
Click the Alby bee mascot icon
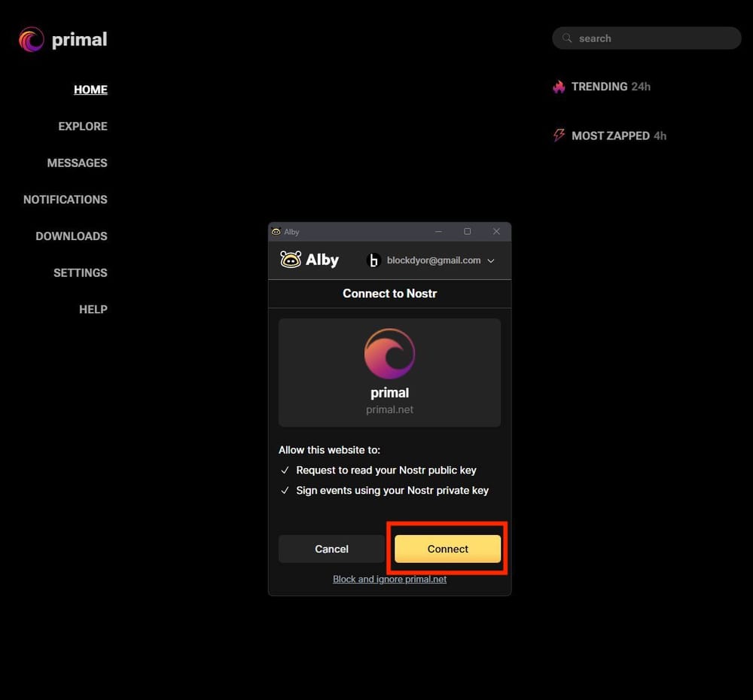point(291,259)
